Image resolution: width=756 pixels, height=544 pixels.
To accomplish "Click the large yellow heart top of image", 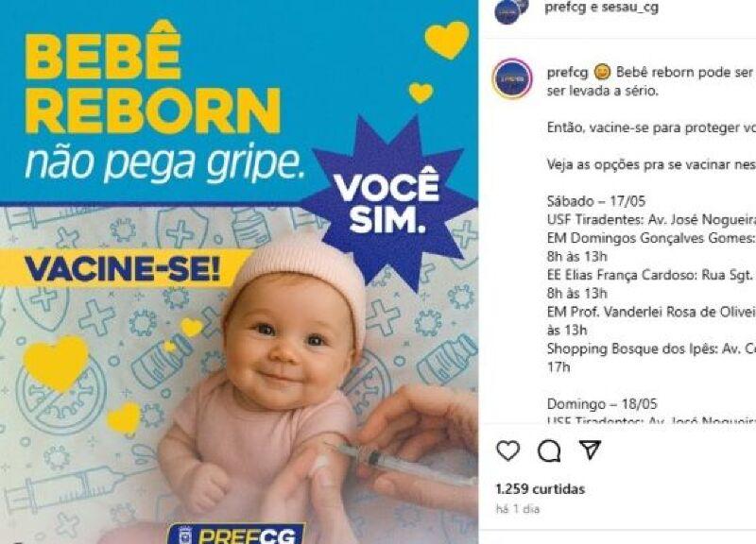I will pos(447,40).
